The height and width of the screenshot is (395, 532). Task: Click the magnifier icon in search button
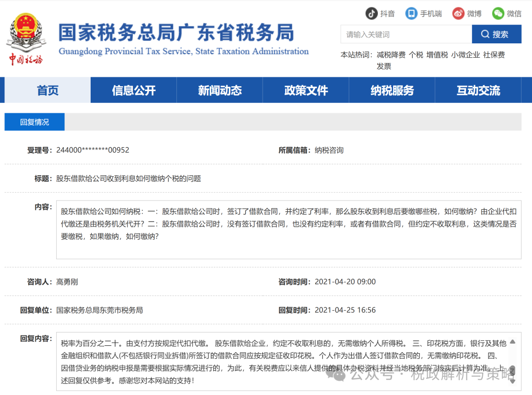tap(485, 34)
